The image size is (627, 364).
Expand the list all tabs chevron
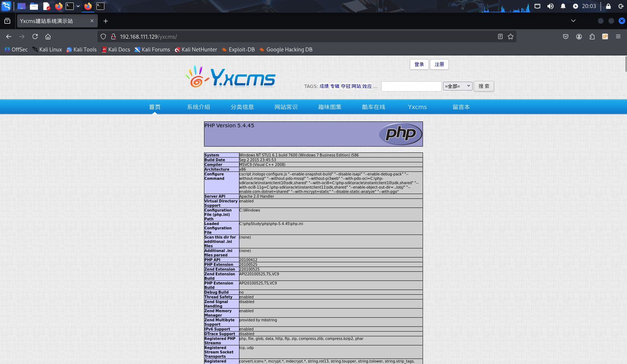point(573,21)
